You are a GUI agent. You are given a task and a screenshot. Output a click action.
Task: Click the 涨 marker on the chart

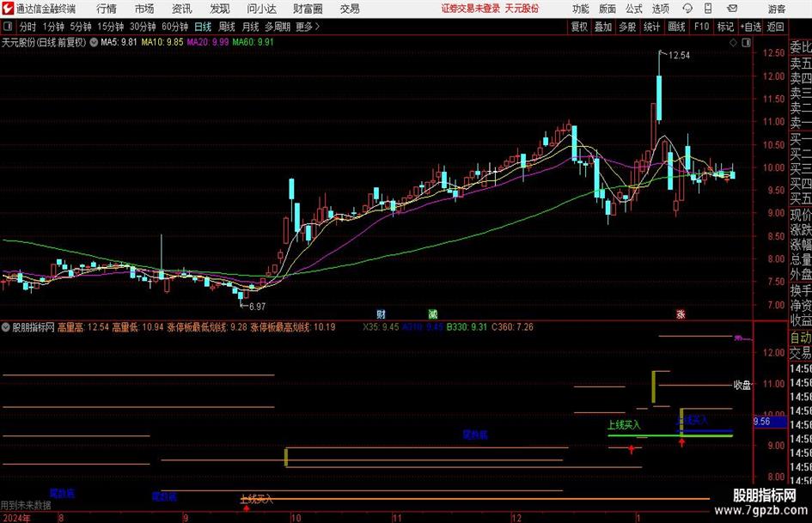(681, 314)
